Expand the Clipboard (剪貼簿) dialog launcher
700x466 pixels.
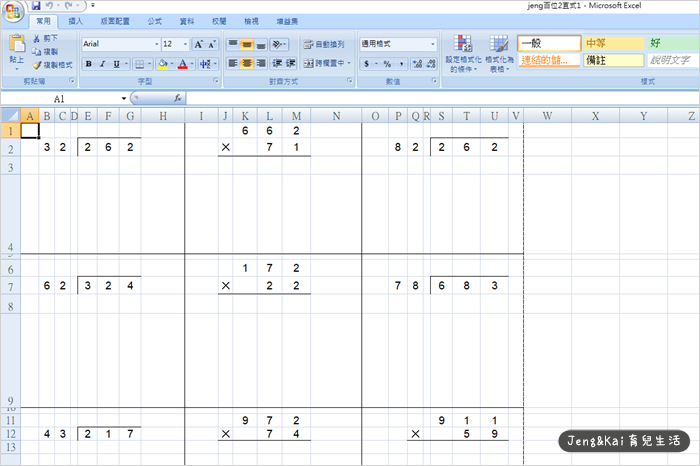click(71, 81)
